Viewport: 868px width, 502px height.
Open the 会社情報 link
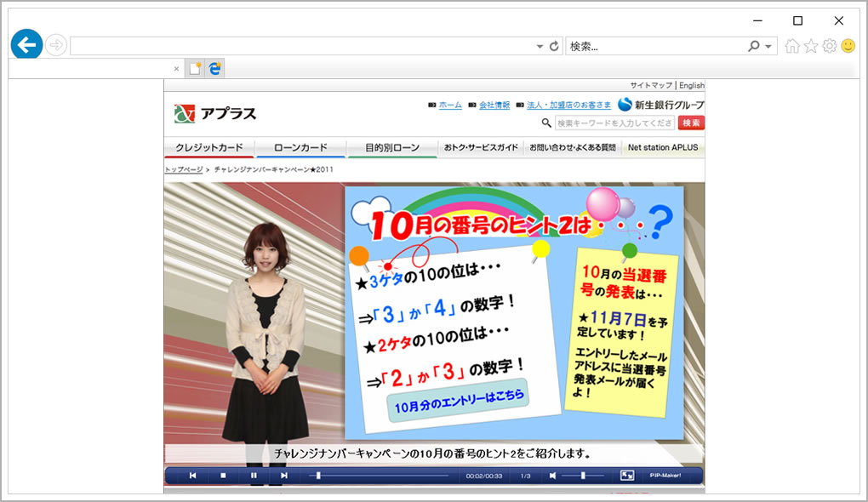(494, 106)
